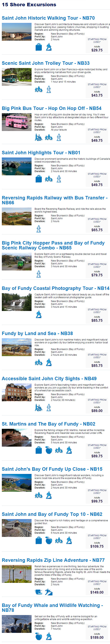
Task: Click stairs climbing icon under Zip Line Adventure
Action: click(49, 592)
